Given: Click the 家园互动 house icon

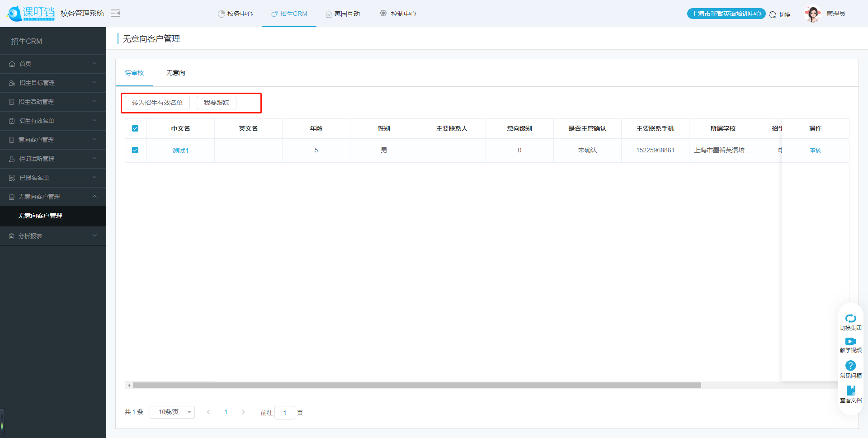Looking at the screenshot, I should [x=329, y=14].
